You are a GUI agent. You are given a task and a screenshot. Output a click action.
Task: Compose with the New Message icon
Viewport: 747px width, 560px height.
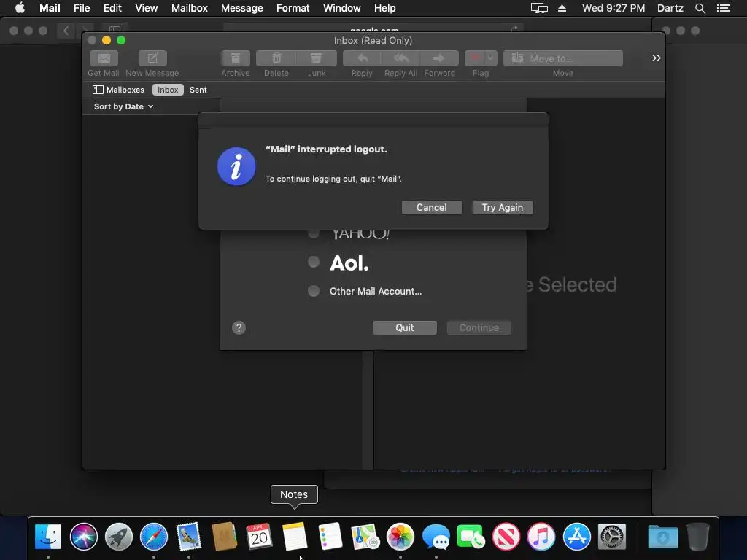click(x=152, y=58)
